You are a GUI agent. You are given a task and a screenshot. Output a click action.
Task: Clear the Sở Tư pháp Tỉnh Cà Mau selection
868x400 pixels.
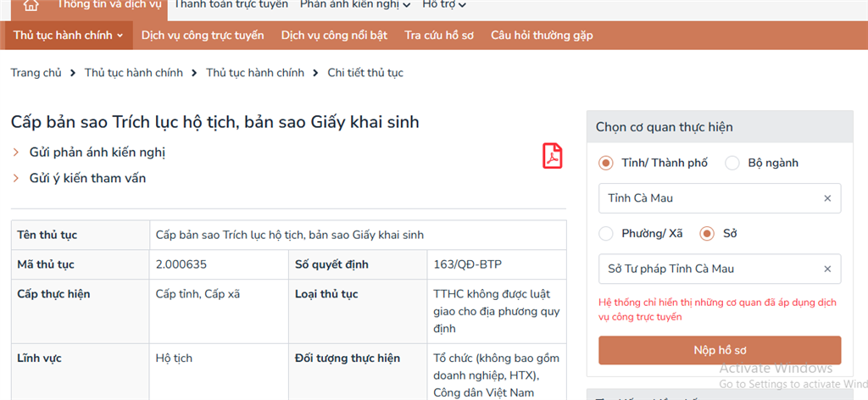pos(827,269)
